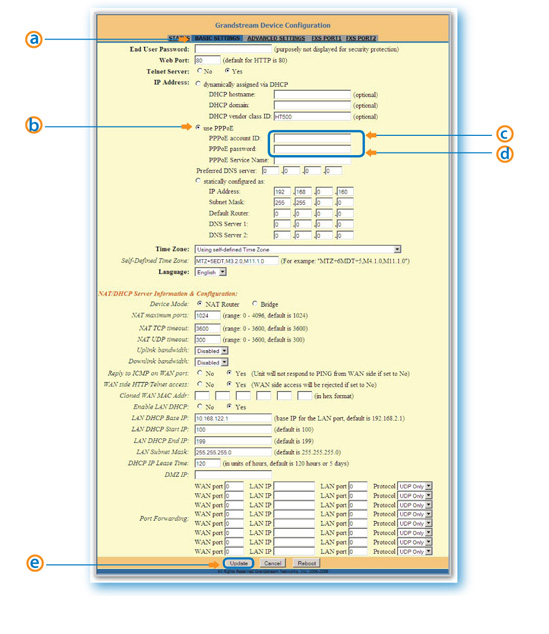
Task: Click the LAN Subnet Mask field
Action: coord(233,452)
